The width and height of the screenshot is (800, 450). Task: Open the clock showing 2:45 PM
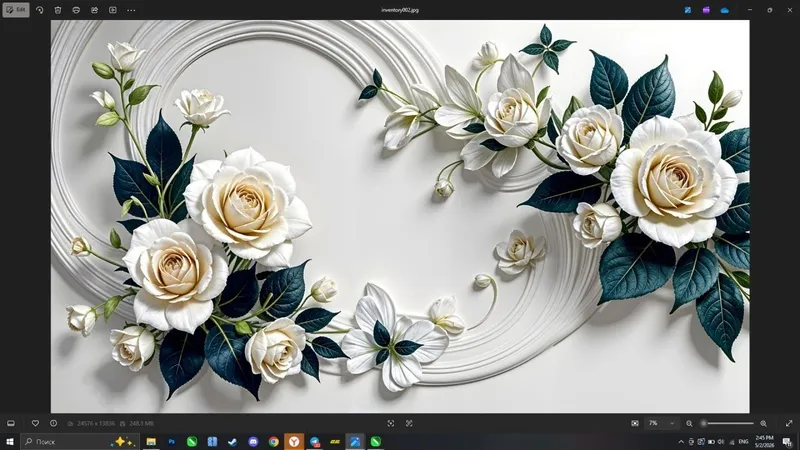764,442
